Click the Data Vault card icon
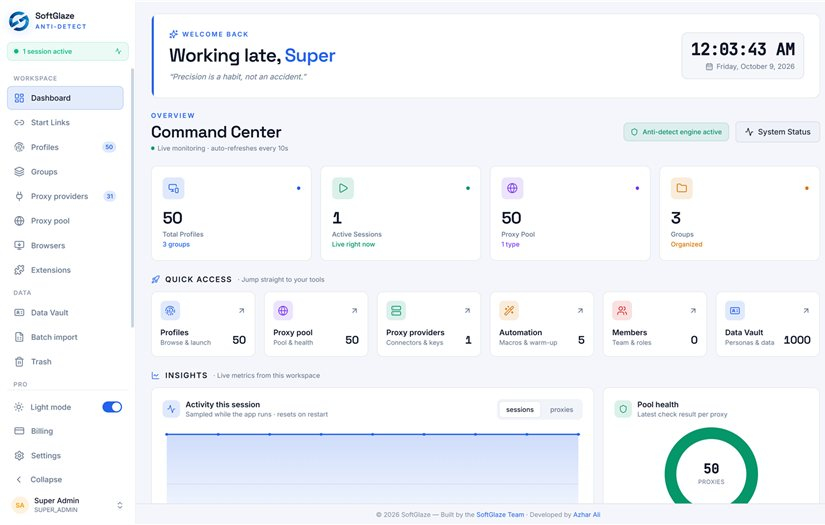The image size is (825, 525). [x=735, y=311]
